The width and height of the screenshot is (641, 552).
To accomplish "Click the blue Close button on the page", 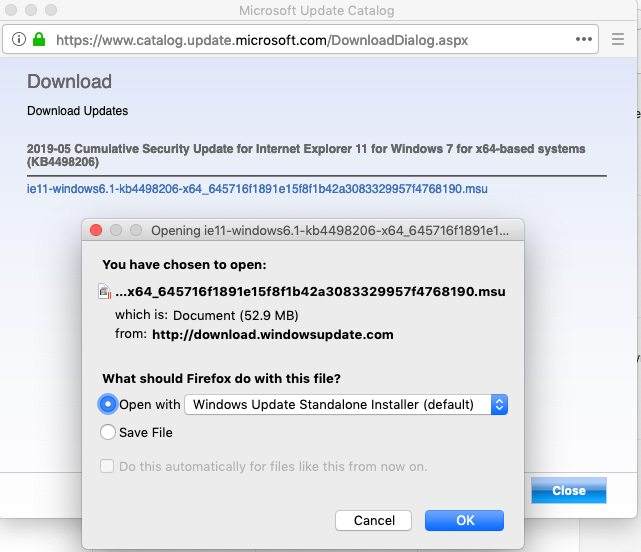I will pos(568,490).
